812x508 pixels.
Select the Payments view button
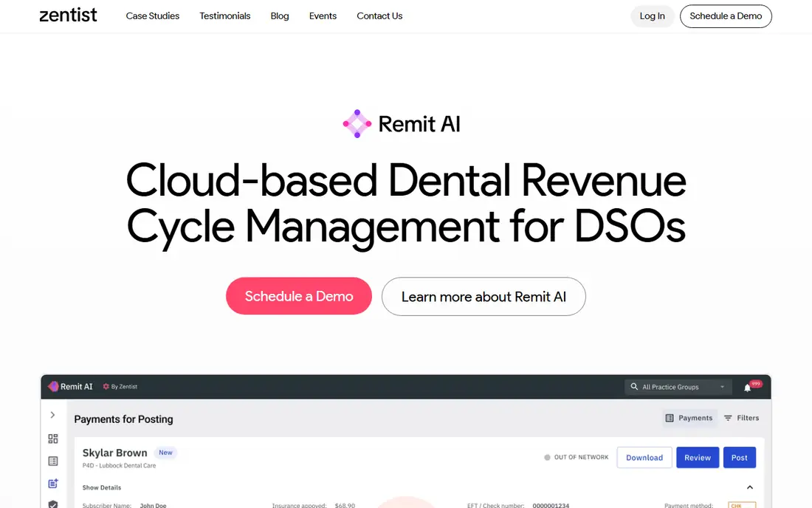coord(689,418)
